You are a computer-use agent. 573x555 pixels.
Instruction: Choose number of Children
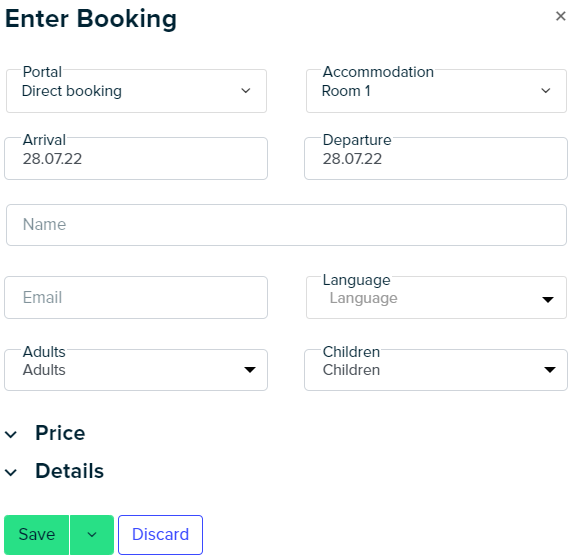[x=436, y=370]
